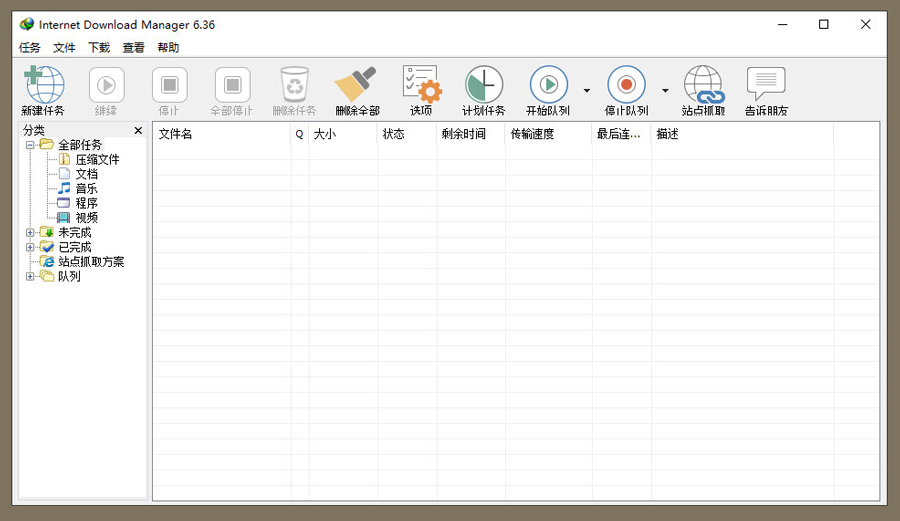
Task: Open the 下载 menu
Action: coord(99,48)
